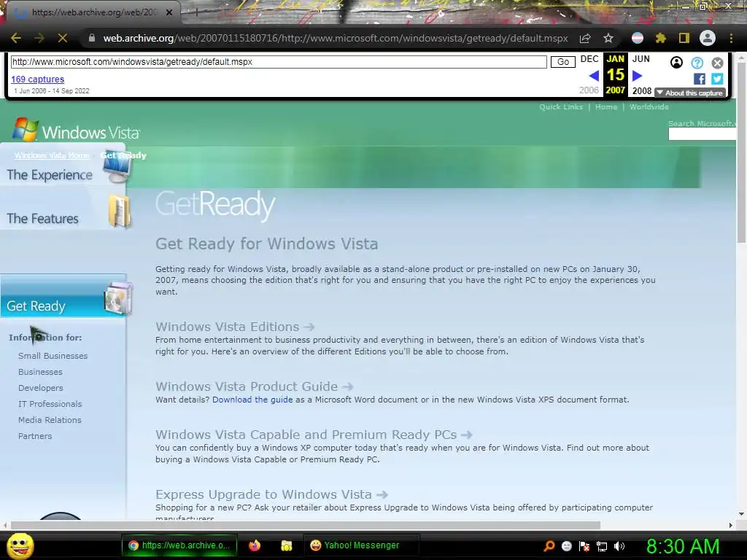
Task: Click the browser address bar URL
Action: point(336,38)
